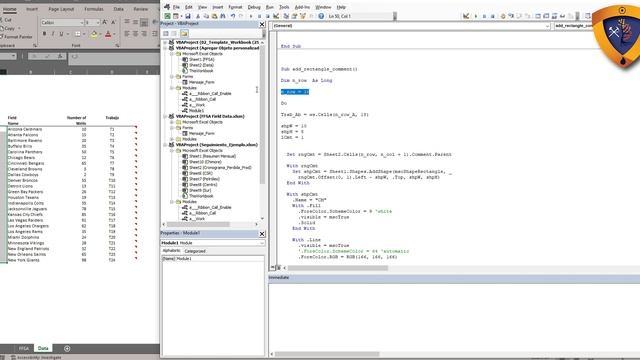
Task: Switch to the Page Layout ribbon tab
Action: (x=61, y=9)
